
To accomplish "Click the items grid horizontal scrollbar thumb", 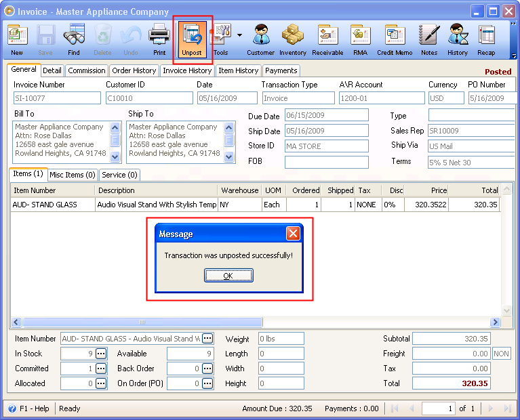I will point(142,322).
